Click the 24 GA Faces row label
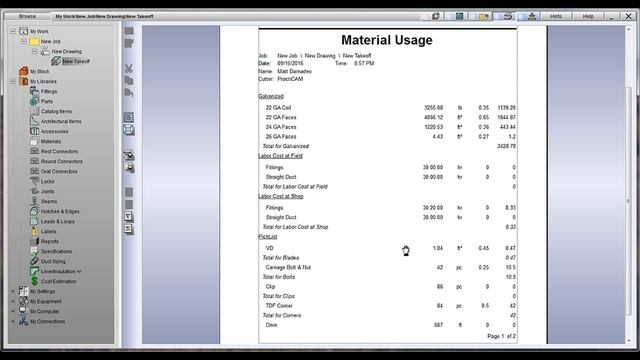The height and width of the screenshot is (360, 640). [x=281, y=127]
